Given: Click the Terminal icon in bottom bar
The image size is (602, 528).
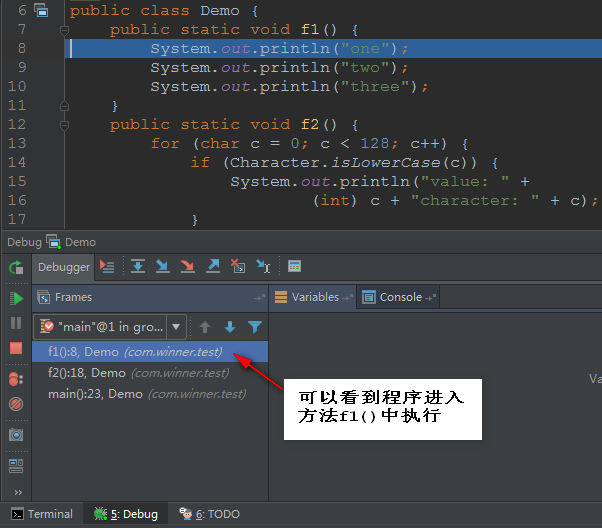Looking at the screenshot, I should tap(17, 514).
